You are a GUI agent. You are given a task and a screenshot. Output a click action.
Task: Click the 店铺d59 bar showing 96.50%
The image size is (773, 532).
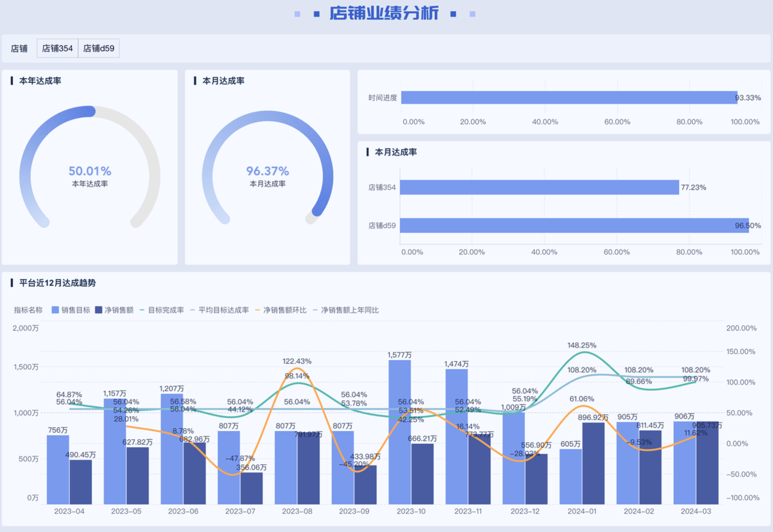[x=573, y=225]
